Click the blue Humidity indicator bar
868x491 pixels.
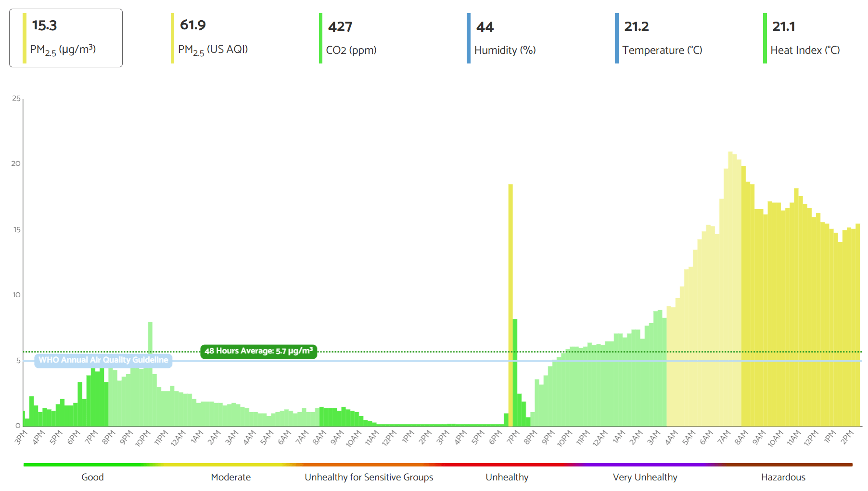[x=469, y=38]
